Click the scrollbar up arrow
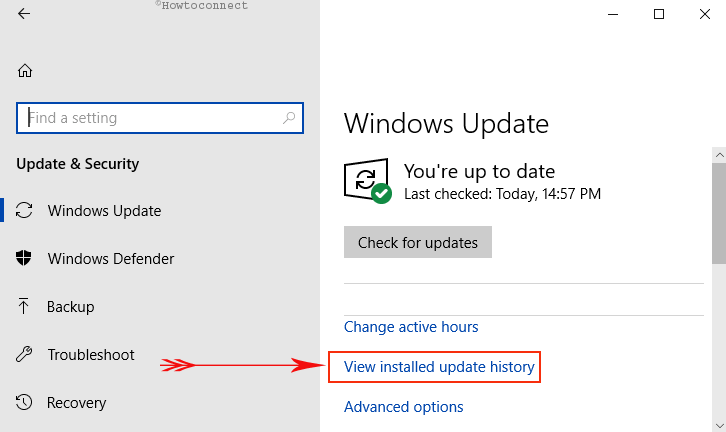This screenshot has height=432, width=726. (719, 155)
